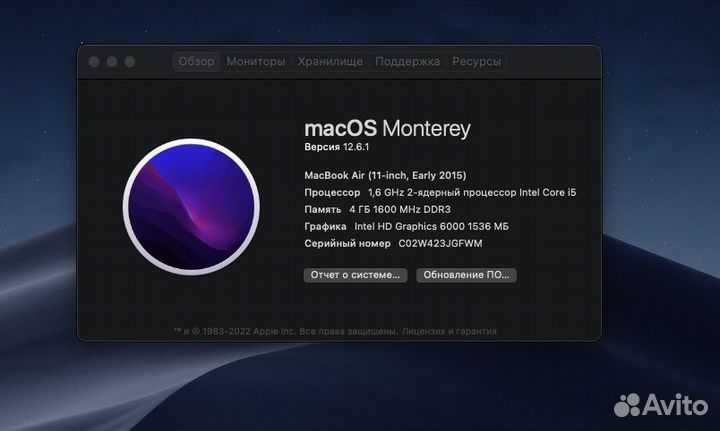Screen dimensions: 720x431
Task: Click the Intel HD Graphics 6000 value
Action: [431, 226]
